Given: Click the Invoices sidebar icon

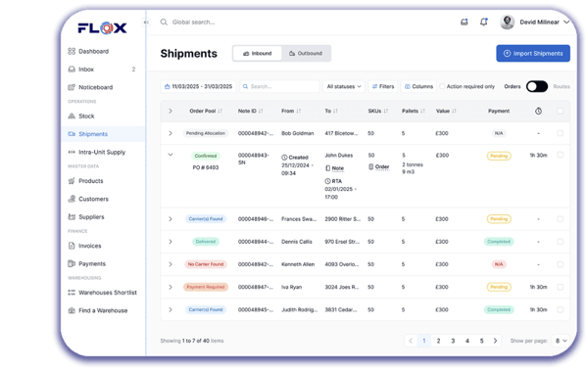Looking at the screenshot, I should 72,246.
